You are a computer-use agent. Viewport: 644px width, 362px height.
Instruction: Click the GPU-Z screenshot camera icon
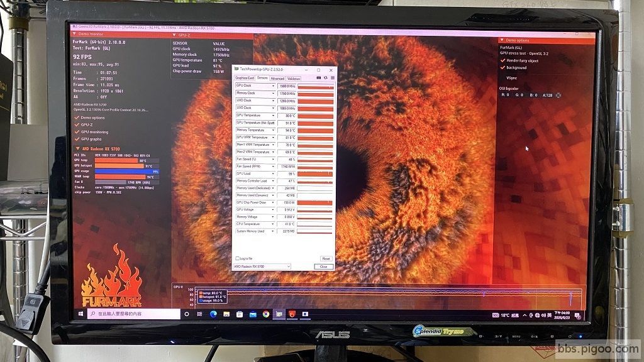coord(319,77)
